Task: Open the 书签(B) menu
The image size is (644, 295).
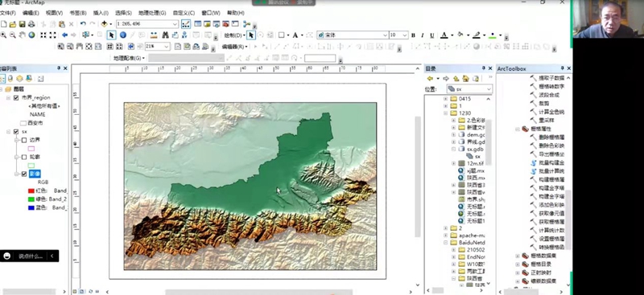Action: pyautogui.click(x=78, y=13)
